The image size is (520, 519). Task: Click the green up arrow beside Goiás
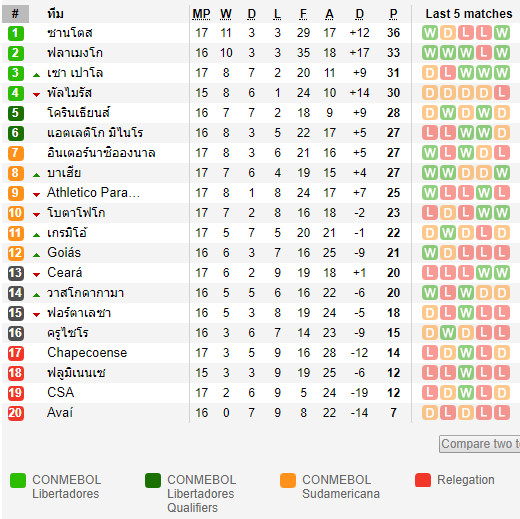pos(37,255)
